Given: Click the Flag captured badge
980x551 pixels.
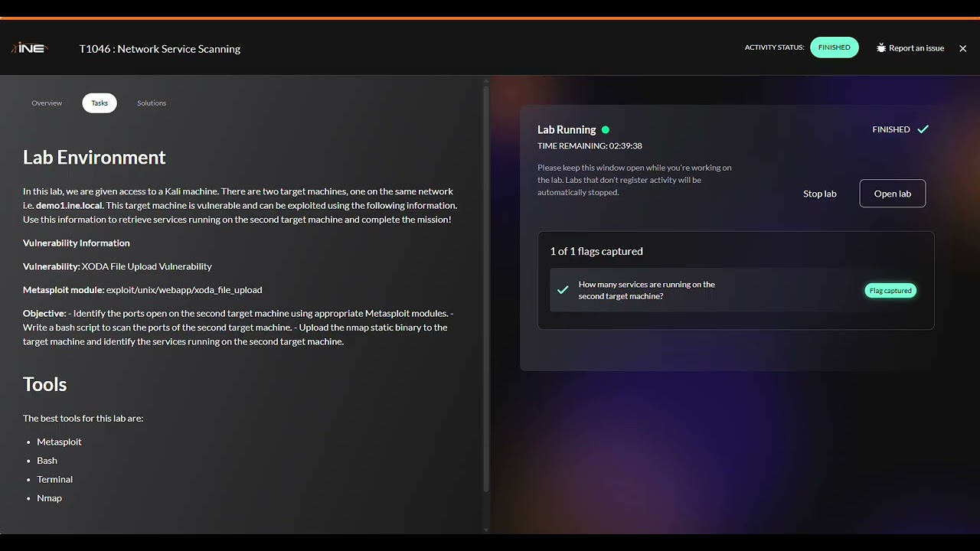Looking at the screenshot, I should click(x=890, y=291).
